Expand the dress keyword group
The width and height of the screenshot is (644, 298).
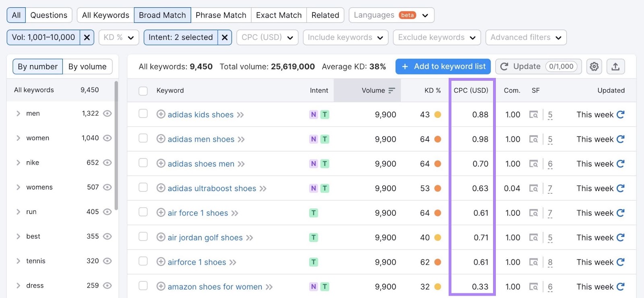pyautogui.click(x=18, y=286)
